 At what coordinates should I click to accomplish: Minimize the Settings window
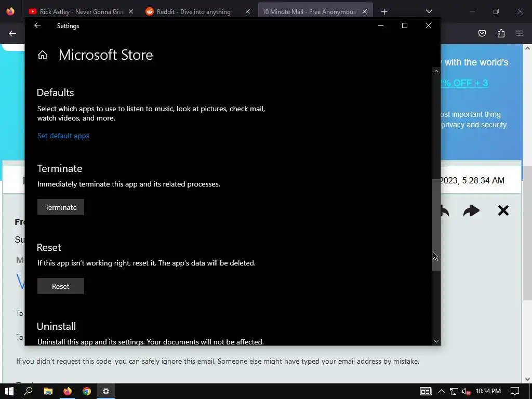coord(381,25)
